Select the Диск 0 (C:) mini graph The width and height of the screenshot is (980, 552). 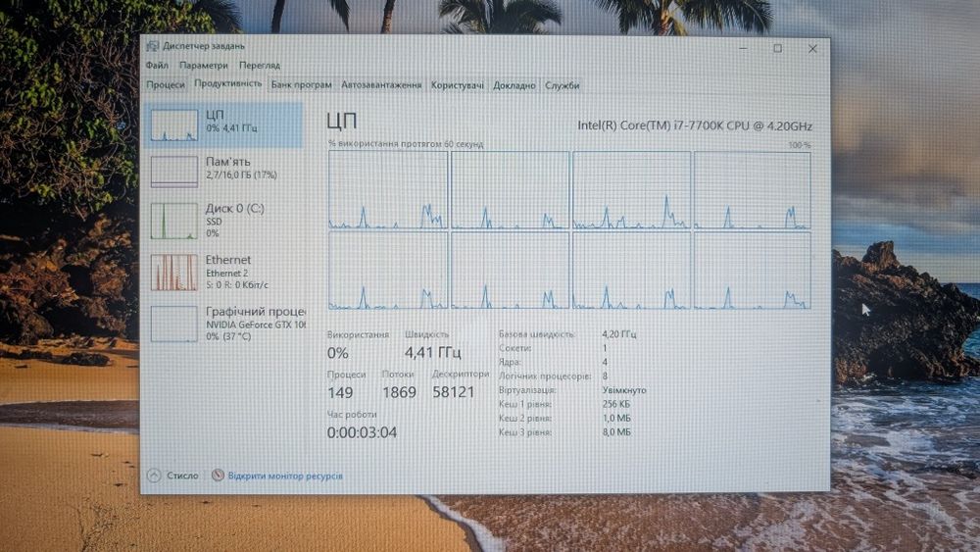pos(173,221)
